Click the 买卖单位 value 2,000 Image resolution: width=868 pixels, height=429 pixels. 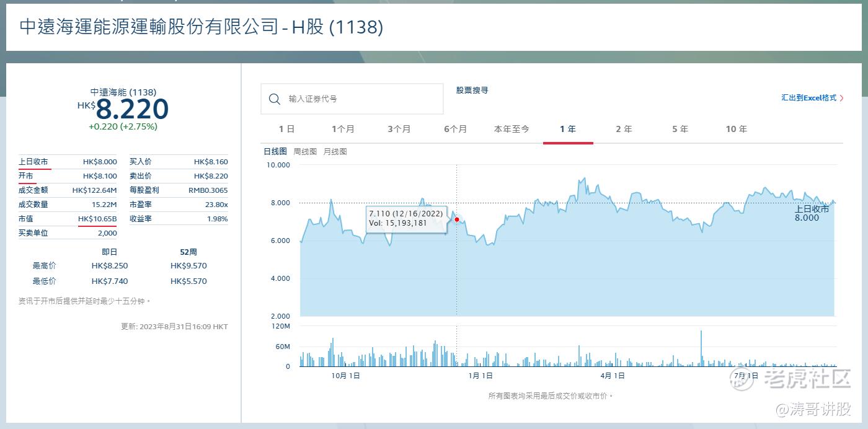107,233
